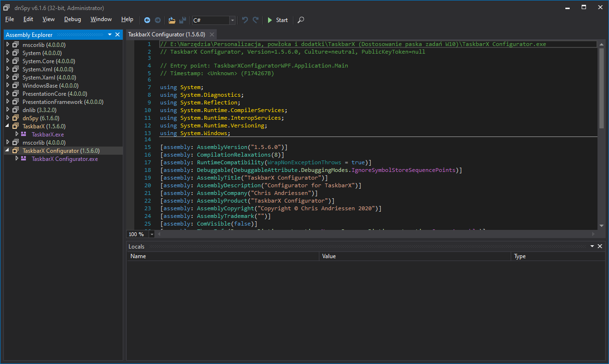Click the Redo arrow in toolbar

tap(256, 20)
